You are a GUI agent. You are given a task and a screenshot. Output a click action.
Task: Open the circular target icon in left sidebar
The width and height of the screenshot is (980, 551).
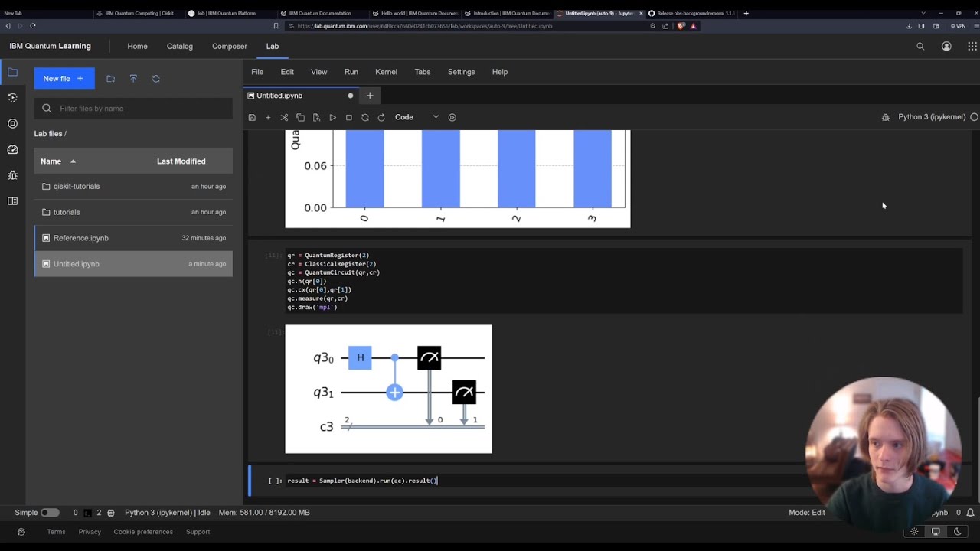12,123
